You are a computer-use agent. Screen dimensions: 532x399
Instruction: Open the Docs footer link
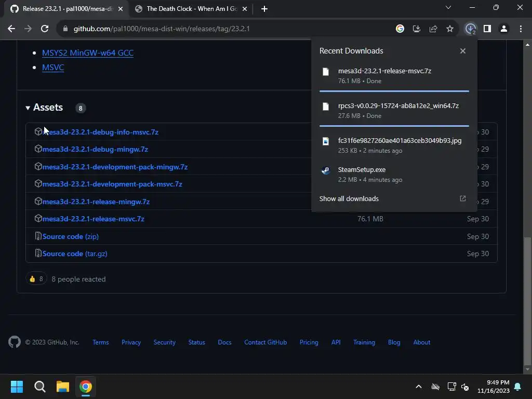[x=224, y=342]
